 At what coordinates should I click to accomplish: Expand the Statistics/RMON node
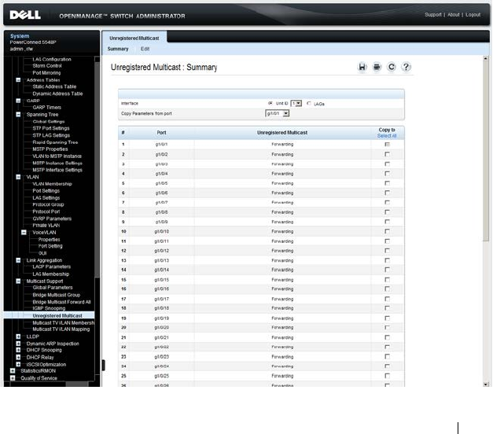click(x=13, y=370)
